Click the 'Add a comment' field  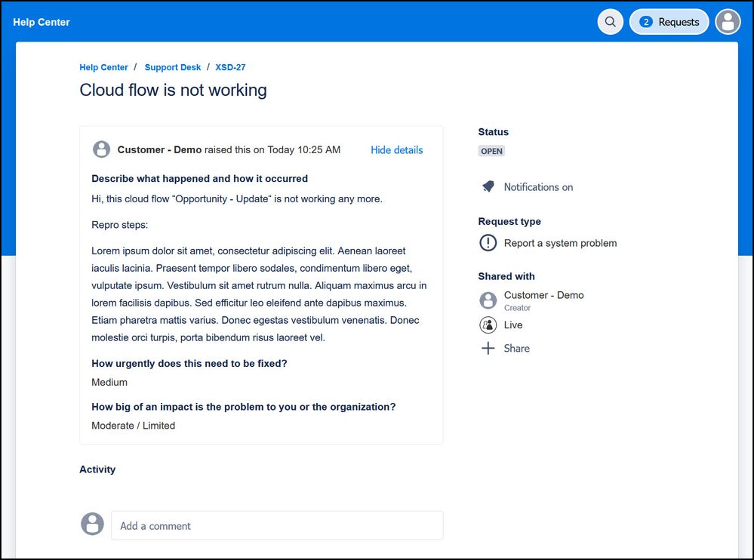277,526
